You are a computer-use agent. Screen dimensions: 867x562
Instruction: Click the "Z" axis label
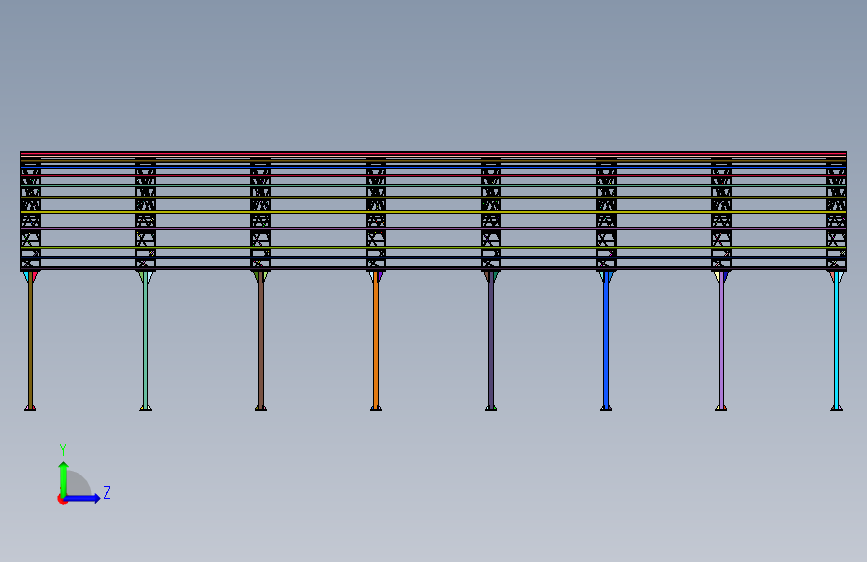pyautogui.click(x=107, y=492)
